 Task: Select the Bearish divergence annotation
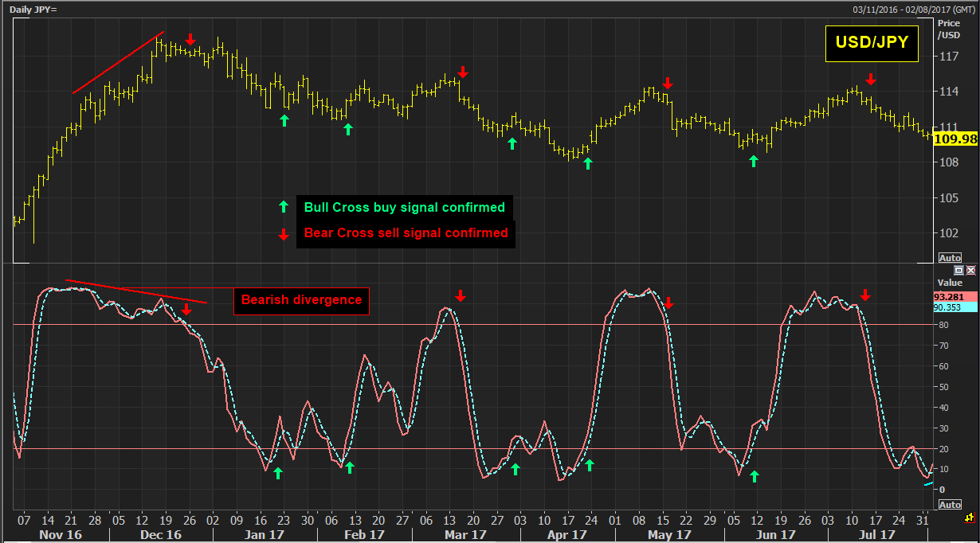click(301, 300)
